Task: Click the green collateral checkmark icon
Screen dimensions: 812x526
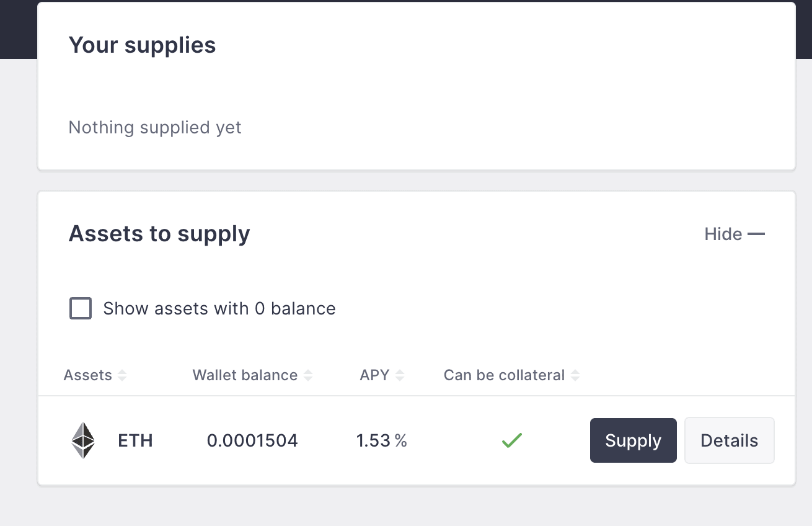Action: pyautogui.click(x=512, y=440)
